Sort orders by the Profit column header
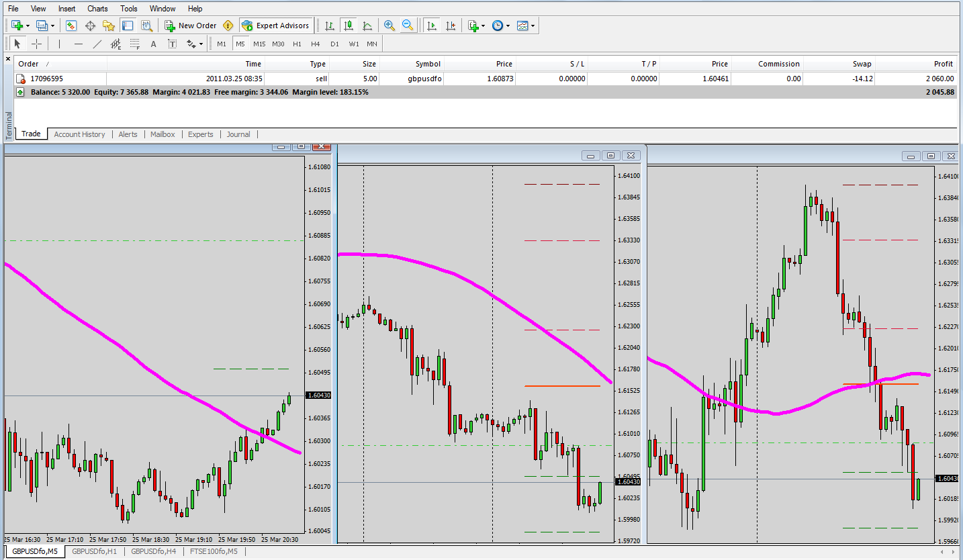Viewport: 963px width, 560px height. tap(916, 64)
